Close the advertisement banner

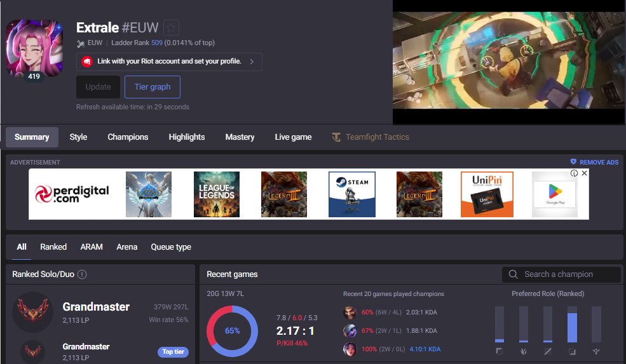coord(584,173)
